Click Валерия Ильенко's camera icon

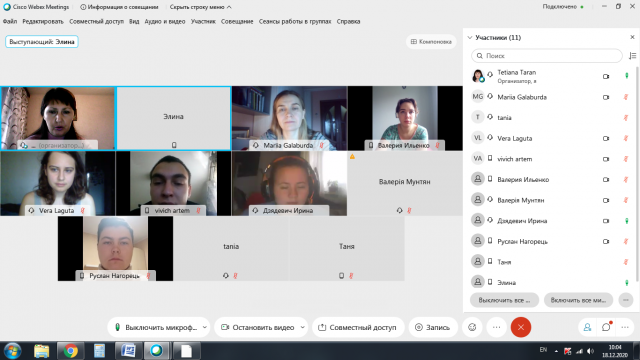pyautogui.click(x=606, y=180)
